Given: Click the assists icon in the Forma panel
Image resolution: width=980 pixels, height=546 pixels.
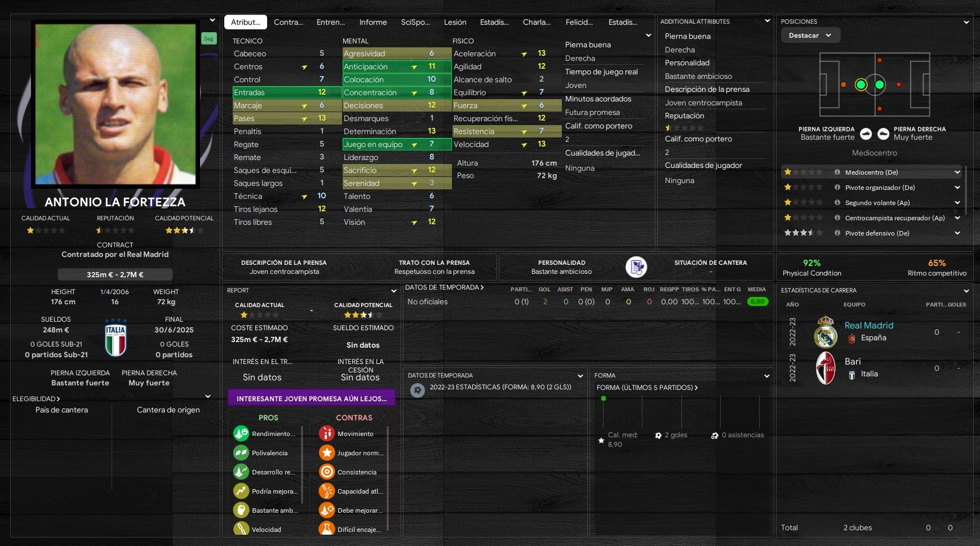Looking at the screenshot, I should click(x=715, y=436).
